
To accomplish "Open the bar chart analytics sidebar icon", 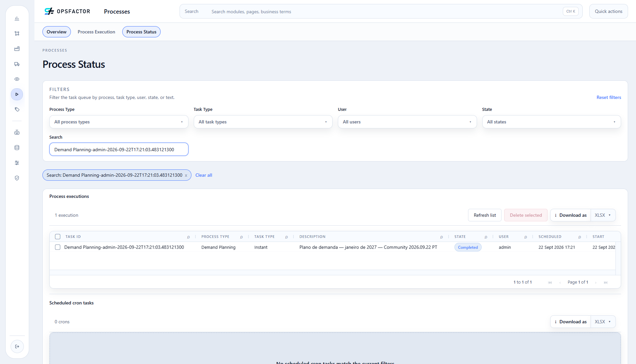I will (17, 19).
